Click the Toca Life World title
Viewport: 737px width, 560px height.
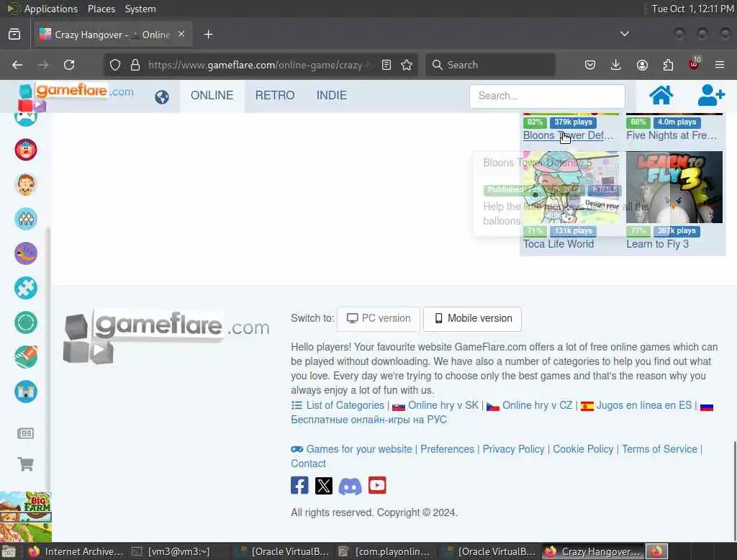[x=559, y=244]
